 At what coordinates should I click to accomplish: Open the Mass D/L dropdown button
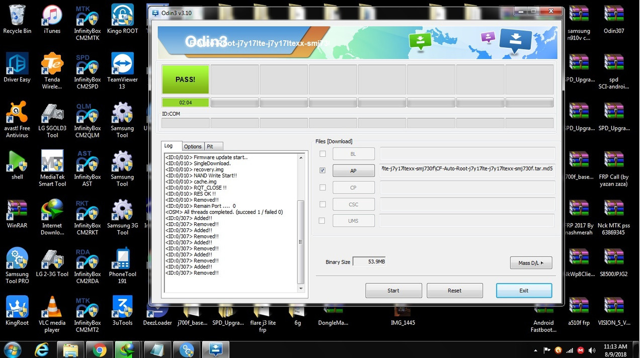click(x=531, y=263)
